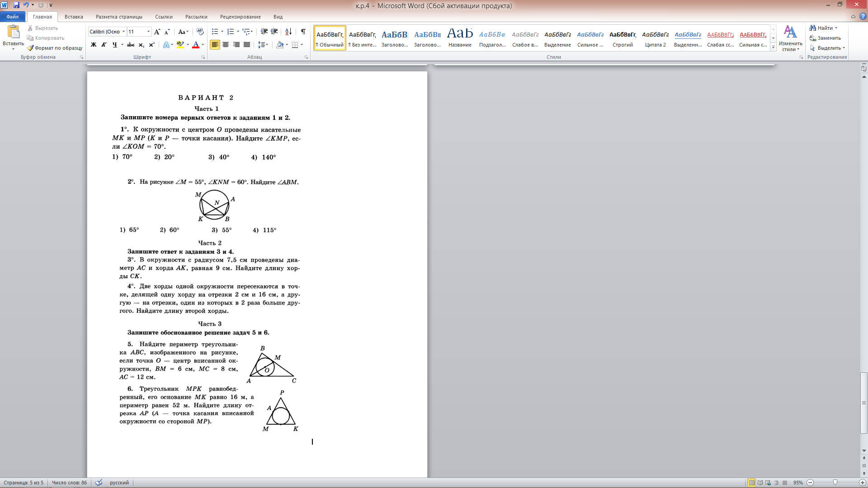Click the bullets list icon
Image resolution: width=868 pixels, height=488 pixels.
(215, 32)
